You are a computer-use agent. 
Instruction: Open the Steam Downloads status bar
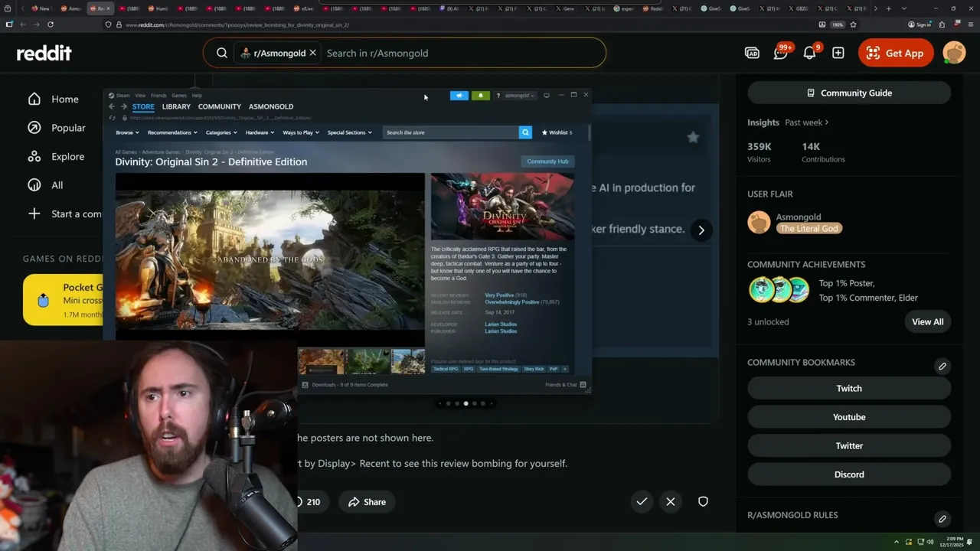tap(345, 385)
